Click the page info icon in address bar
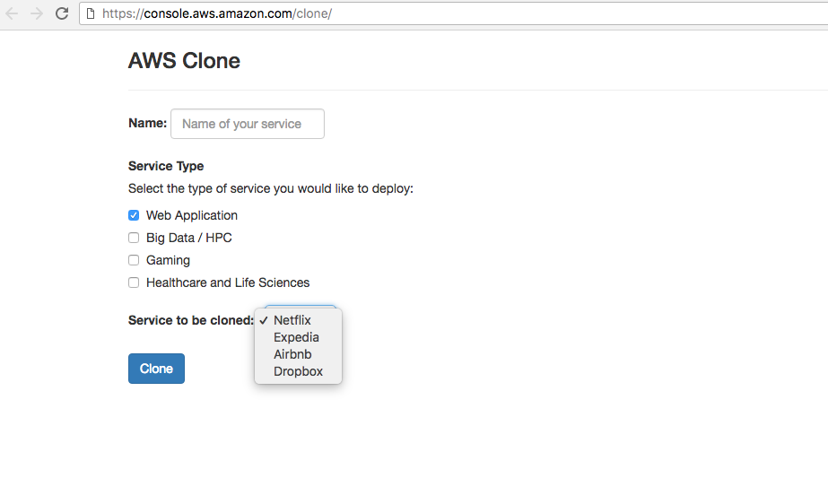The image size is (828, 504). tap(91, 13)
